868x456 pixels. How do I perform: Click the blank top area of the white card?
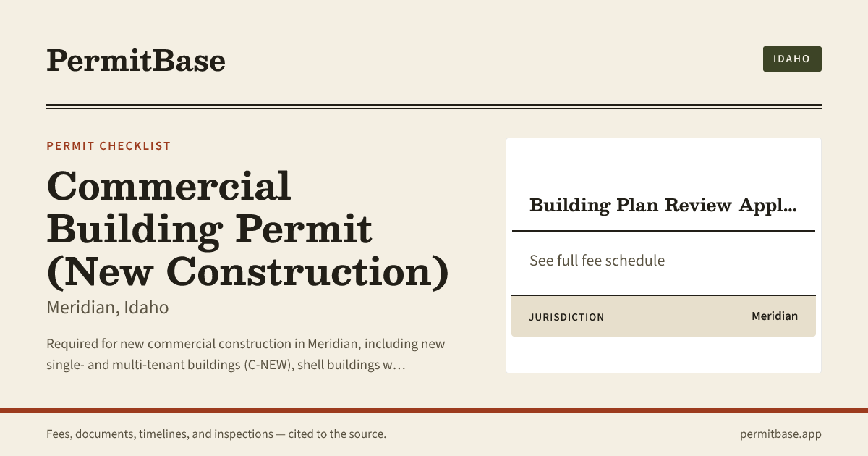coord(663,163)
